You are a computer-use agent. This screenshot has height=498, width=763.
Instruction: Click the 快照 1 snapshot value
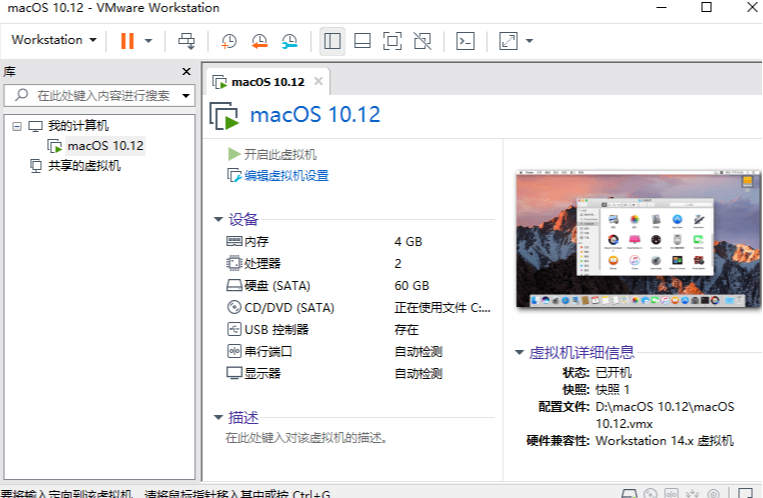pos(613,389)
